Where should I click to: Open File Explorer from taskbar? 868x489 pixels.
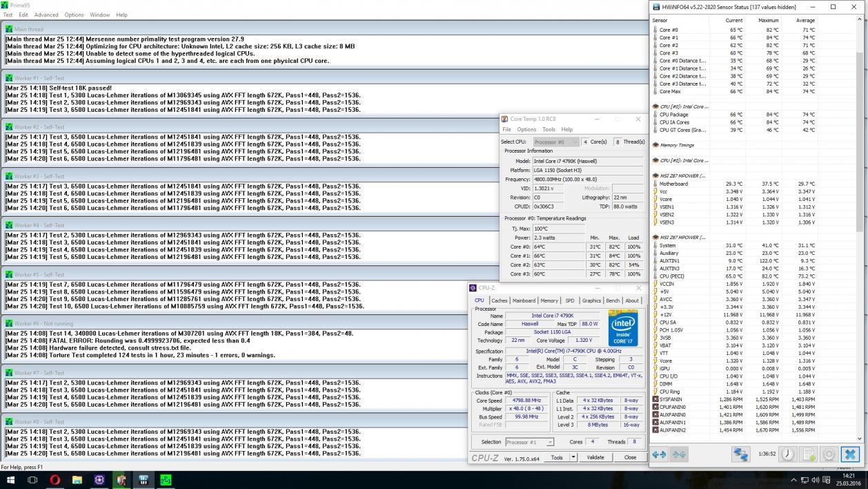(x=77, y=480)
